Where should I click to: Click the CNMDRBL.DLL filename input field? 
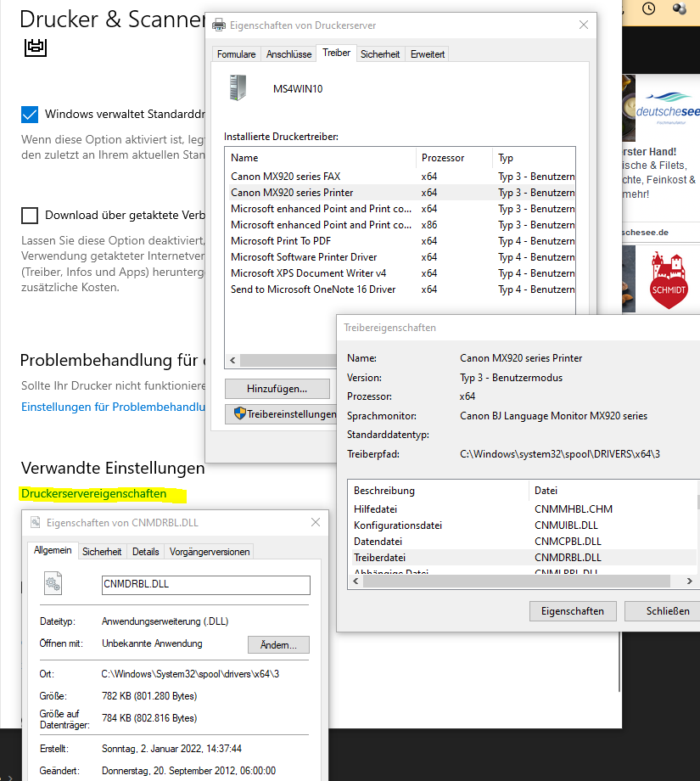tap(205, 585)
